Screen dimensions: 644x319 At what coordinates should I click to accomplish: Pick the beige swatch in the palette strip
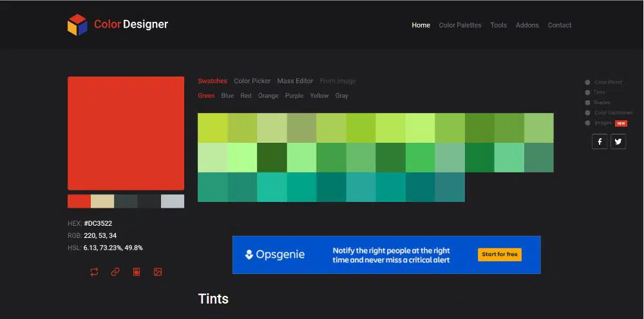pyautogui.click(x=102, y=201)
